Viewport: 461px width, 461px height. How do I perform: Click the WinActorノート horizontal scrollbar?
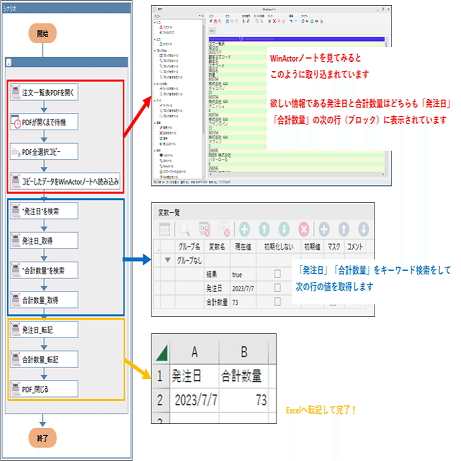click(296, 174)
